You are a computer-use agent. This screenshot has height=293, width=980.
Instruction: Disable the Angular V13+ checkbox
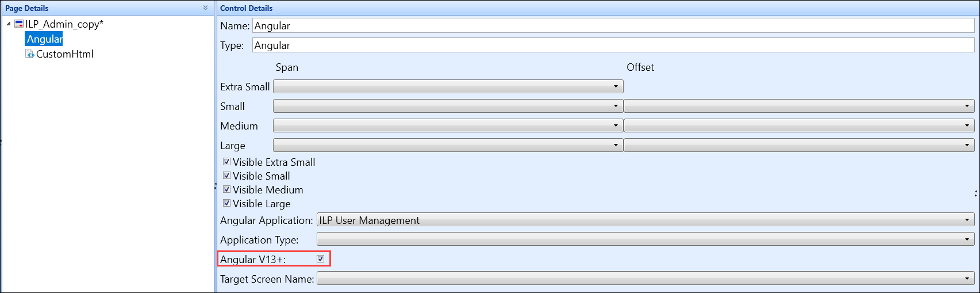(321, 259)
